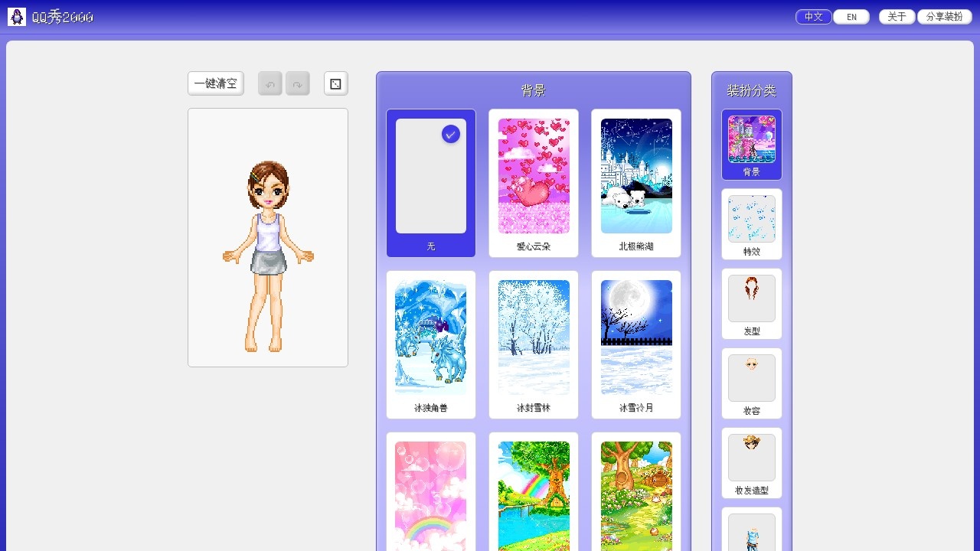The width and height of the screenshot is (980, 551).
Task: Randomize the outfit with the dice icon
Action: pyautogui.click(x=336, y=83)
